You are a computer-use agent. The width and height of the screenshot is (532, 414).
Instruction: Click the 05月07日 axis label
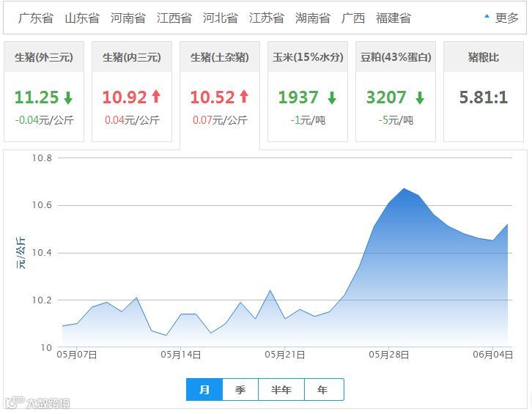point(77,355)
